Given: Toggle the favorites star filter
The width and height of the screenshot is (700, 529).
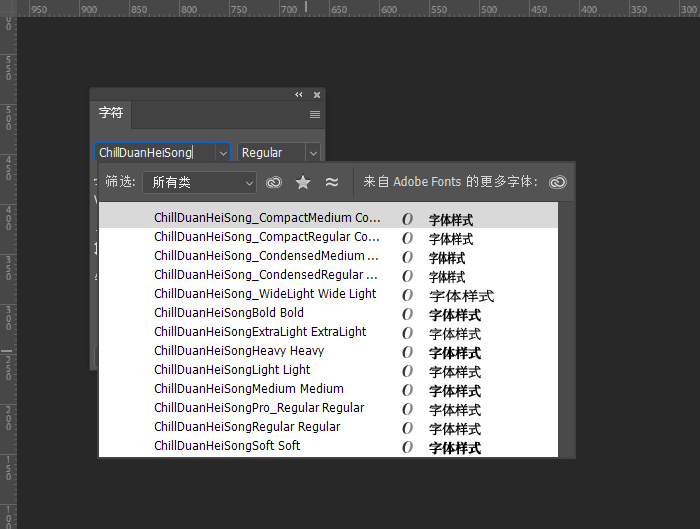Looking at the screenshot, I should pyautogui.click(x=303, y=182).
